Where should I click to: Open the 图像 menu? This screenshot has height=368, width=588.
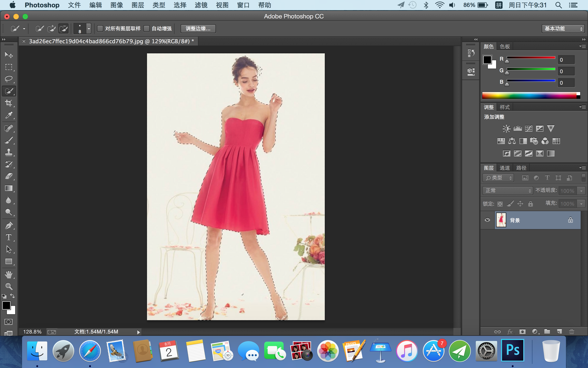[117, 5]
